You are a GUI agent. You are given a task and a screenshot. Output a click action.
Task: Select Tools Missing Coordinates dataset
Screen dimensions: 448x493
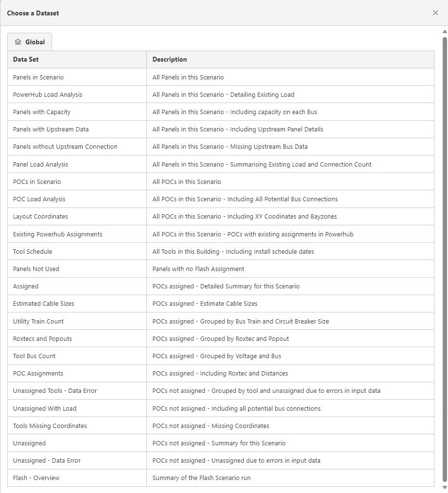[x=50, y=426]
